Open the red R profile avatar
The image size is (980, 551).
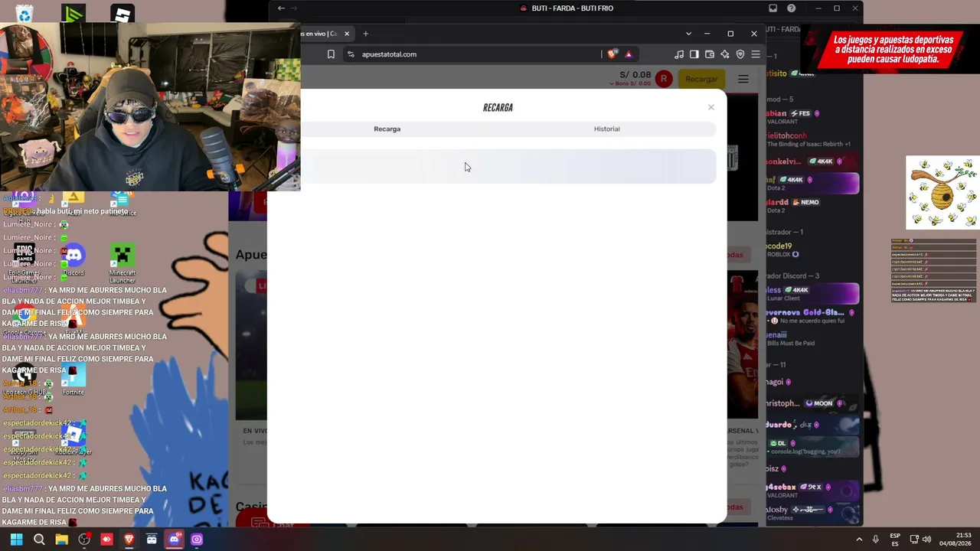[664, 79]
